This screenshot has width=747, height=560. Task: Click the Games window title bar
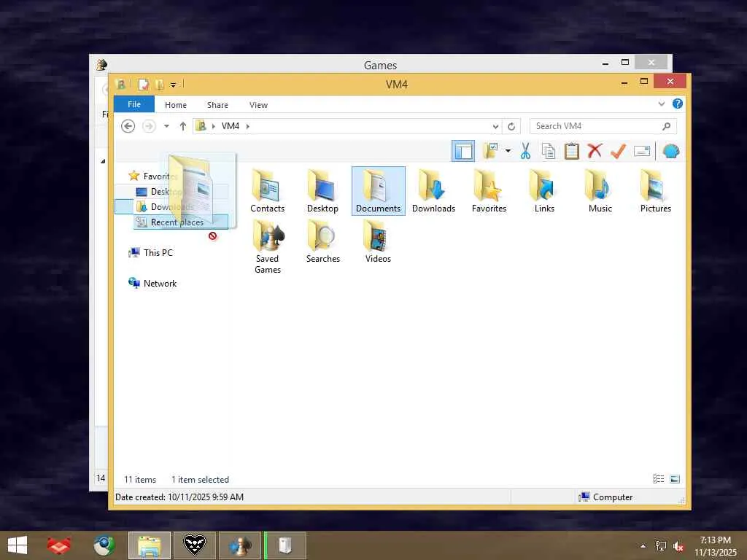[x=380, y=64]
